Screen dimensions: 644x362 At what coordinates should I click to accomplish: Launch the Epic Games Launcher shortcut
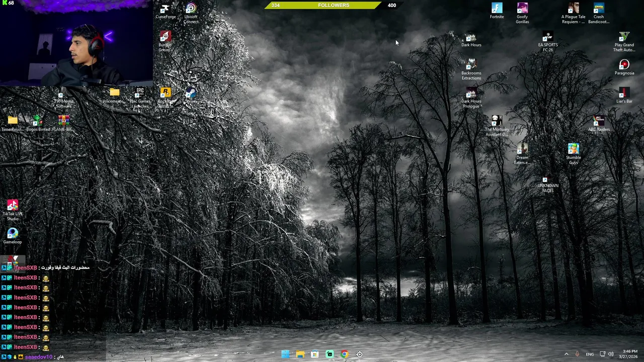point(140,98)
